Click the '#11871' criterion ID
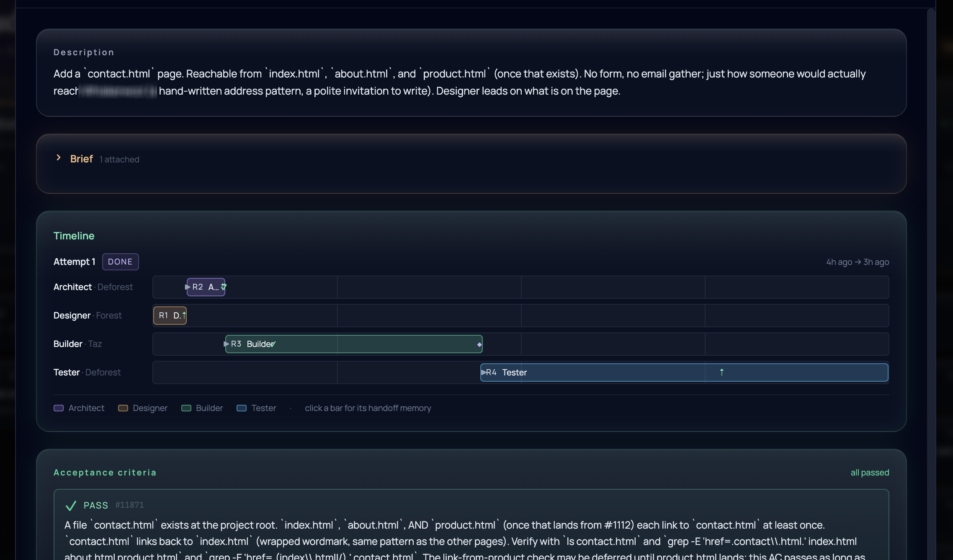The image size is (953, 560). pyautogui.click(x=129, y=505)
